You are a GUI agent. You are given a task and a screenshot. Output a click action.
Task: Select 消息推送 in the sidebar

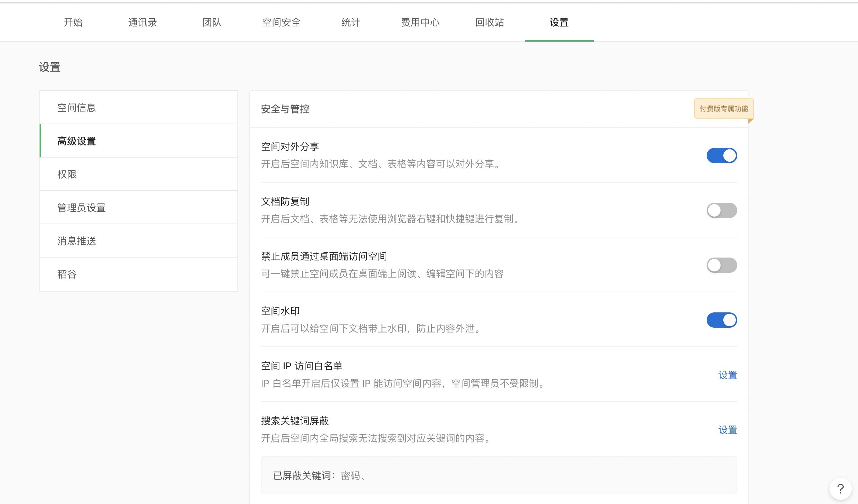138,241
